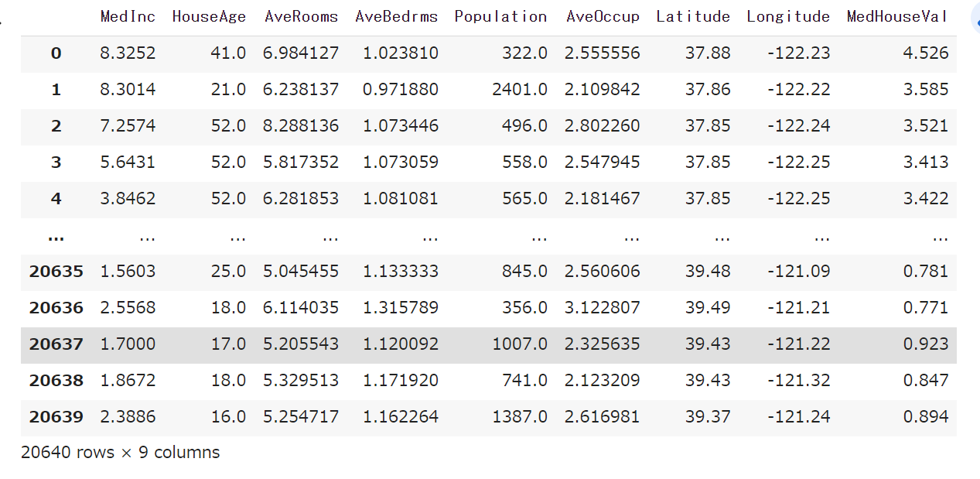The width and height of the screenshot is (980, 479).
Task: Click AveOccup value 2.555556
Action: click(603, 53)
